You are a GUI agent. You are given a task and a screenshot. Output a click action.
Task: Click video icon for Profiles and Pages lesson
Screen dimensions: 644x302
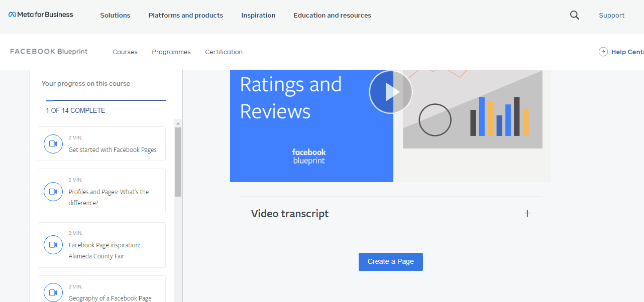coord(53,192)
